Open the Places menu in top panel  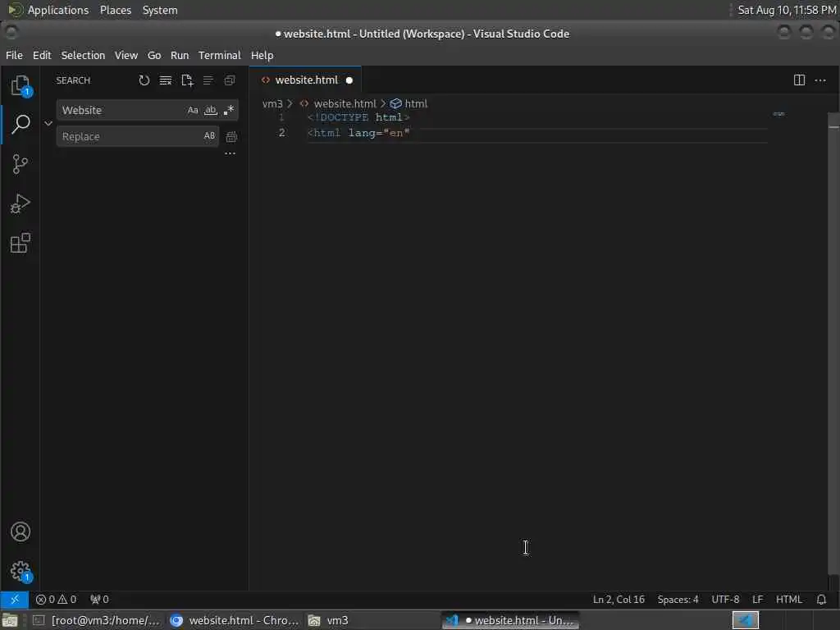click(x=115, y=10)
